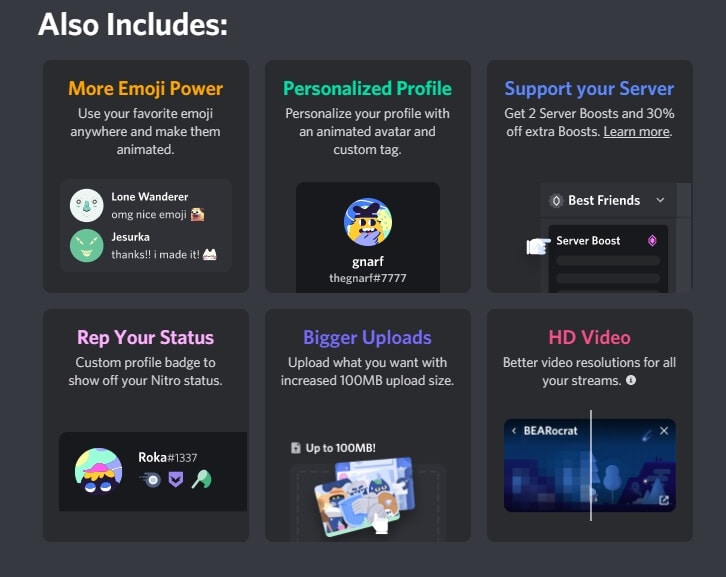Click the 'More Emoji Power' heading

(x=145, y=88)
